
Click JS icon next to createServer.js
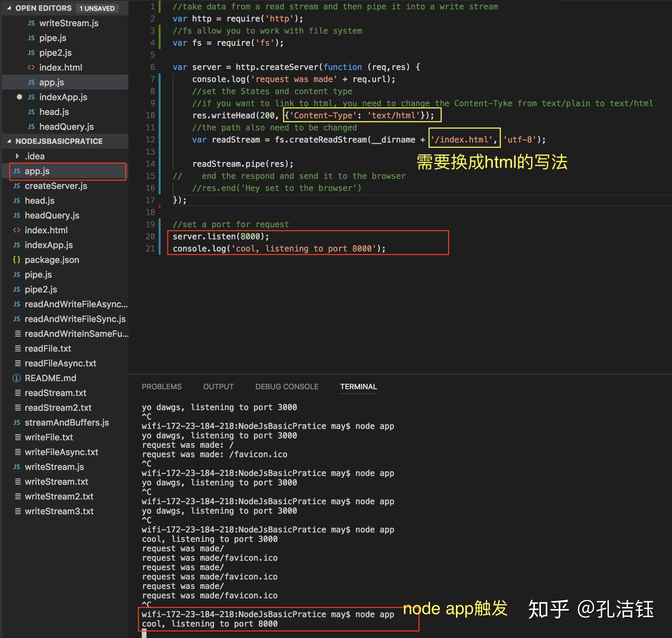16,186
